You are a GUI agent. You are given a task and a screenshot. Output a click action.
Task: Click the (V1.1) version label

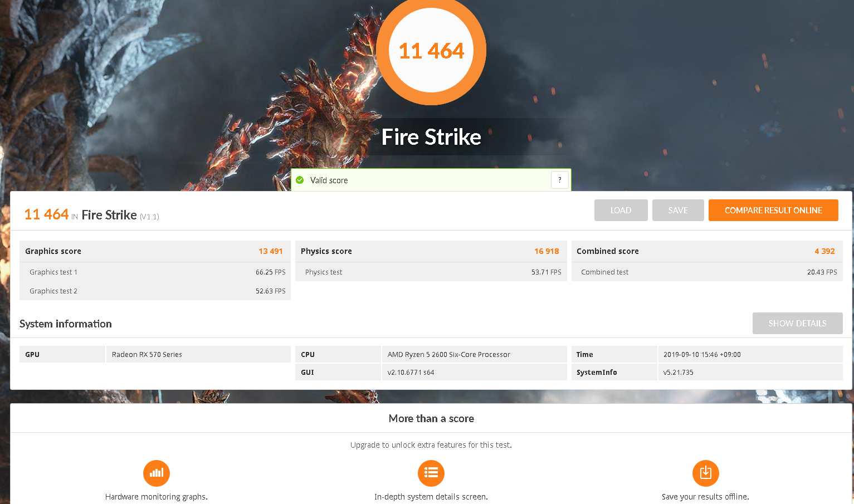[x=149, y=217]
